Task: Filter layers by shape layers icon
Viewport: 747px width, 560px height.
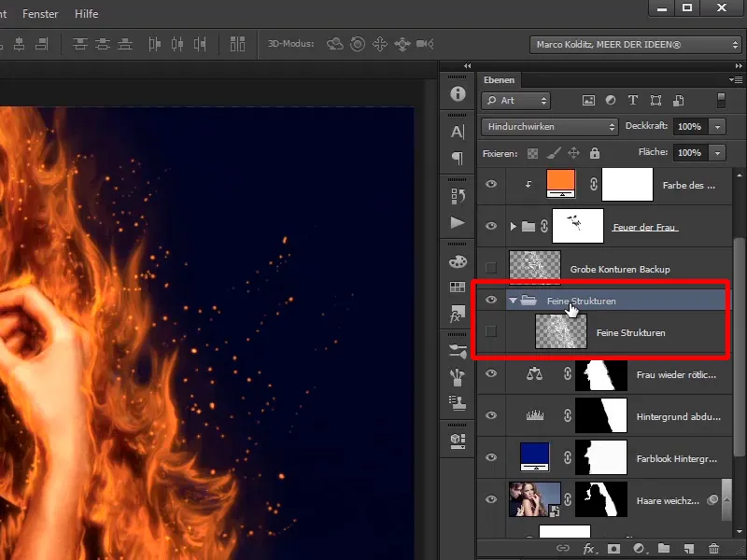Action: pos(656,101)
